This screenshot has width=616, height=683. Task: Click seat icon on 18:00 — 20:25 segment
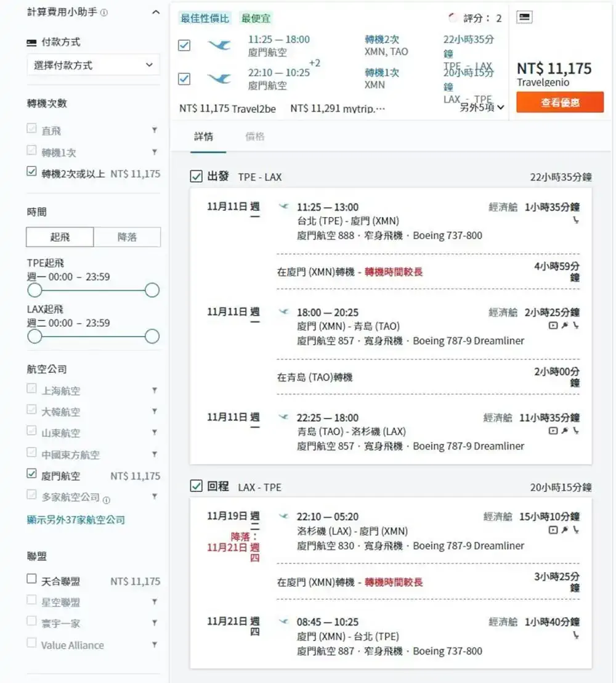point(575,325)
